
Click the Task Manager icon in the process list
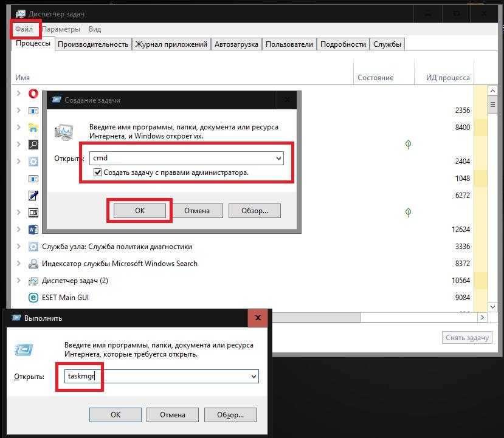coord(33,281)
